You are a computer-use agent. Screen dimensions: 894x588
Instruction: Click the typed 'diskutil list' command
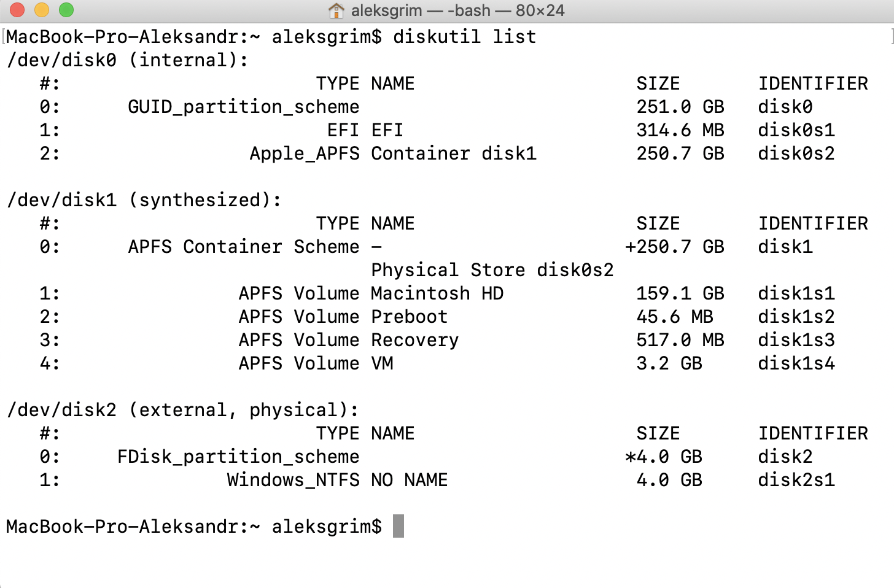[464, 37]
